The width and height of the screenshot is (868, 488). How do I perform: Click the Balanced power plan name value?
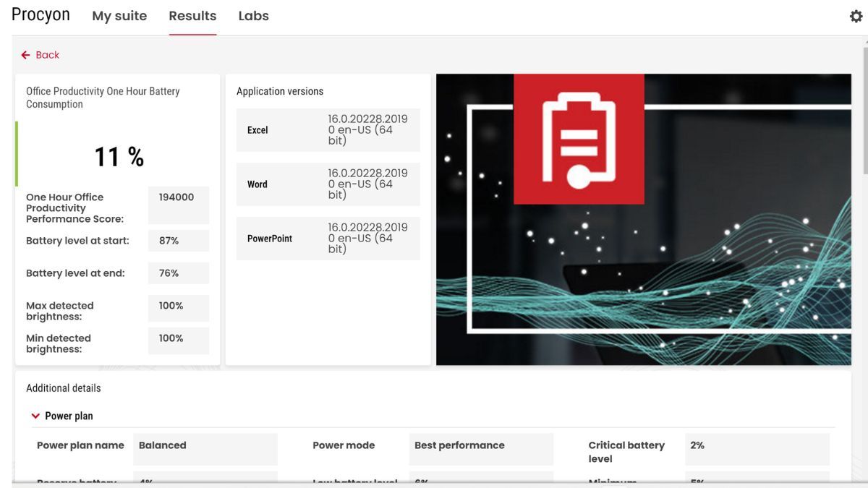click(205, 449)
